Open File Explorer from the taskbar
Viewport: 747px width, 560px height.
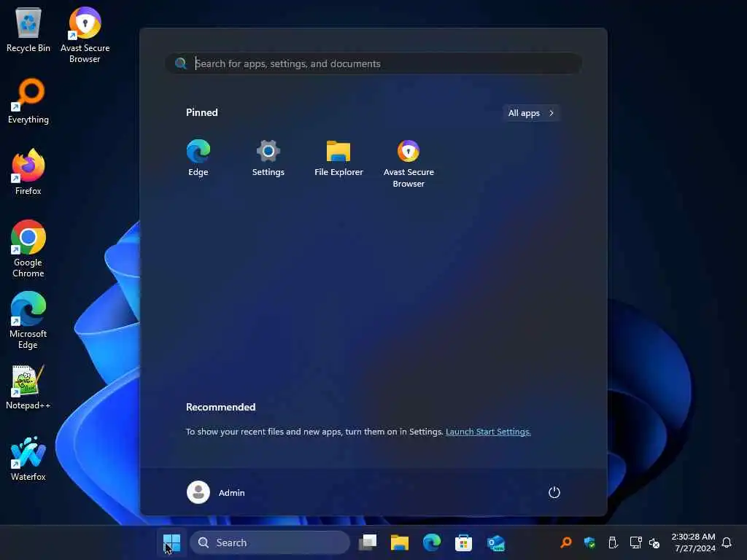[x=399, y=542]
